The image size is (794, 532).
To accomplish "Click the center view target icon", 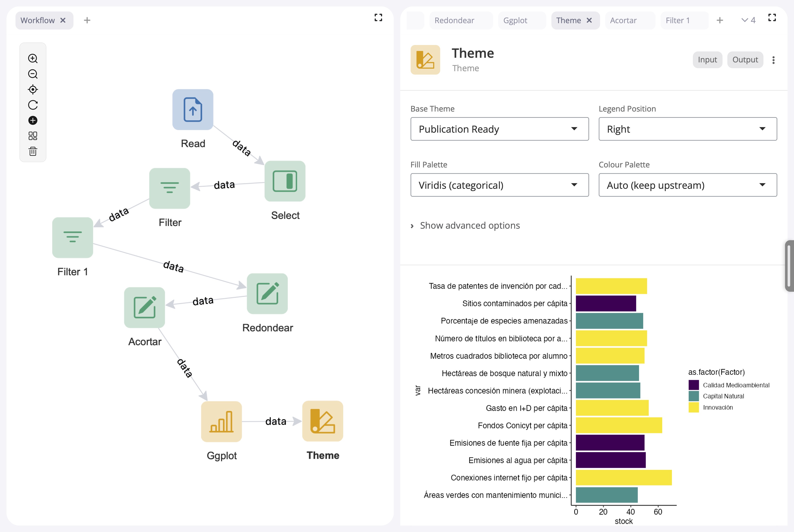I will click(x=32, y=90).
